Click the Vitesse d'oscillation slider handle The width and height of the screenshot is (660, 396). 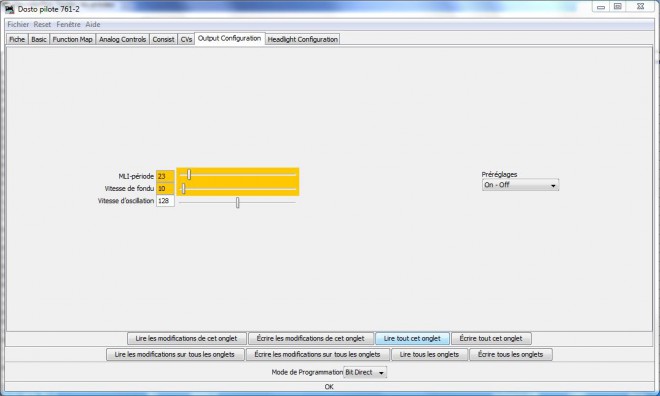[237, 202]
